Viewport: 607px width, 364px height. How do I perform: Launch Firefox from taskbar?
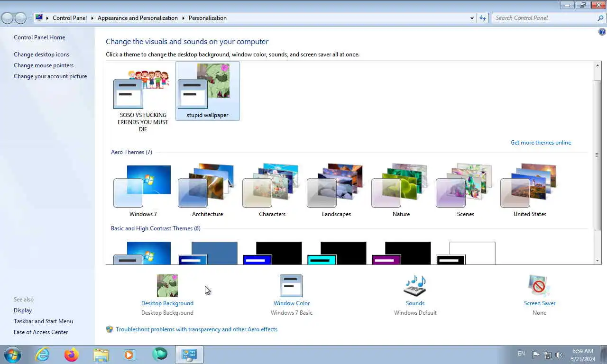[72, 355]
